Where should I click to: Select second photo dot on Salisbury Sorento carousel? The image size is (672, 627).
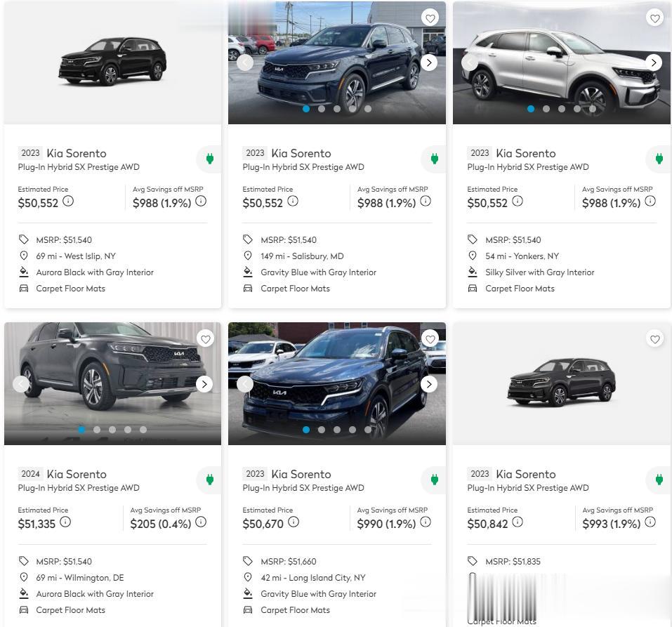(x=322, y=109)
